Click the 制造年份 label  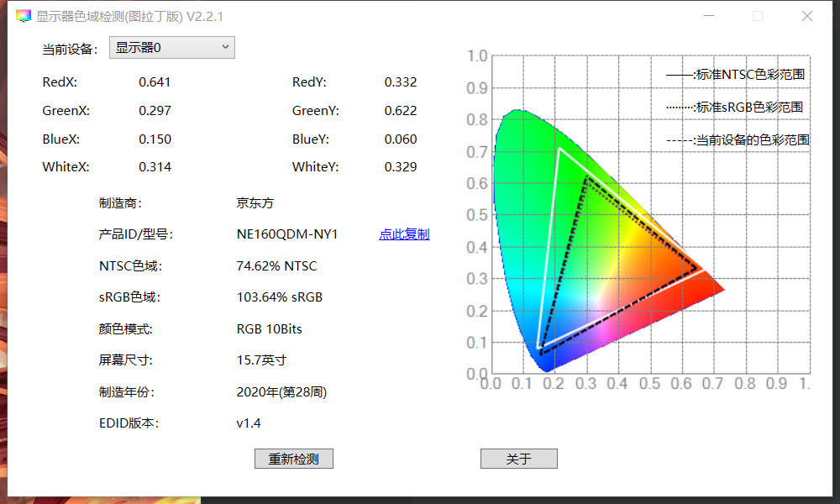coord(127,391)
